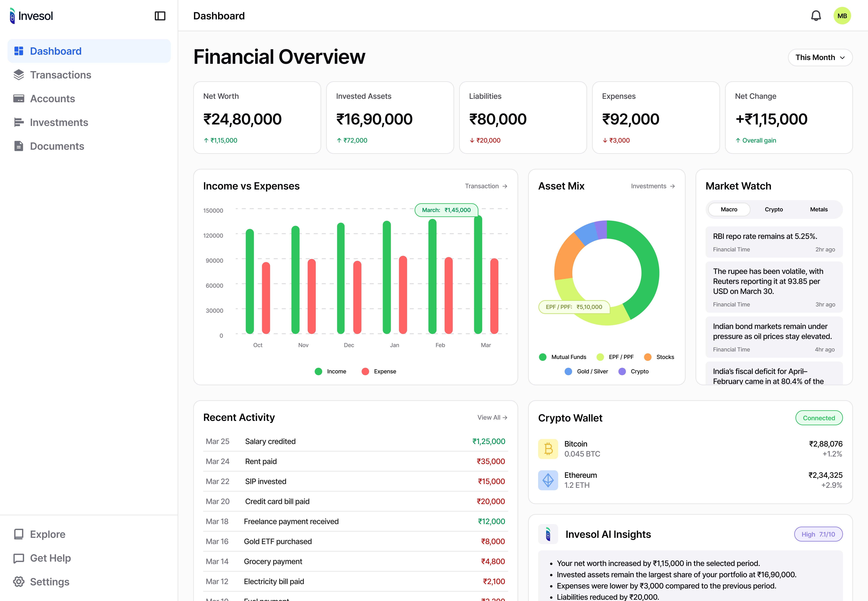
Task: Go to Accounts card icon
Action: click(18, 99)
